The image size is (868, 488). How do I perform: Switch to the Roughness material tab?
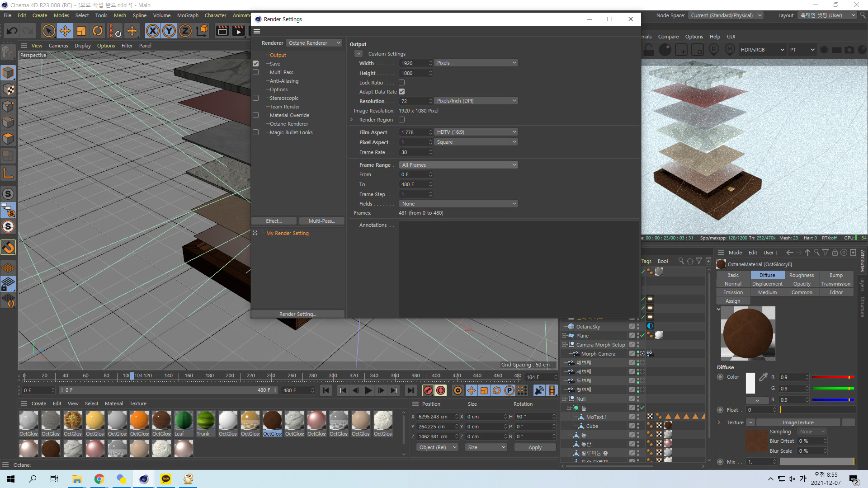(802, 275)
